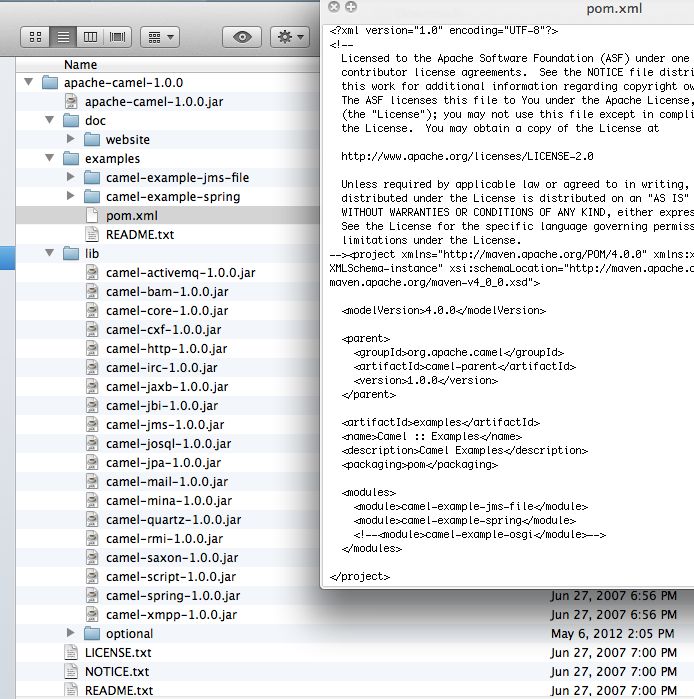Click the closing project tag line
The height and width of the screenshot is (699, 694).
pyautogui.click(x=360, y=576)
